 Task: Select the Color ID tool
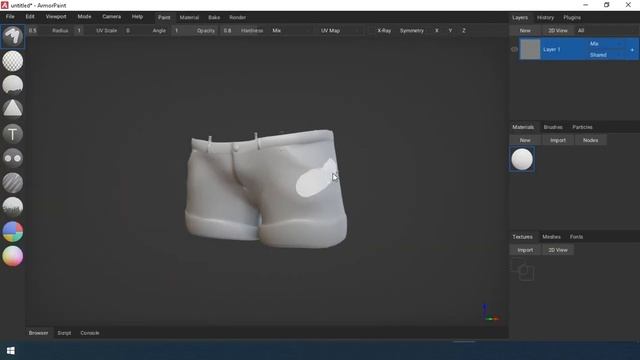point(13,231)
